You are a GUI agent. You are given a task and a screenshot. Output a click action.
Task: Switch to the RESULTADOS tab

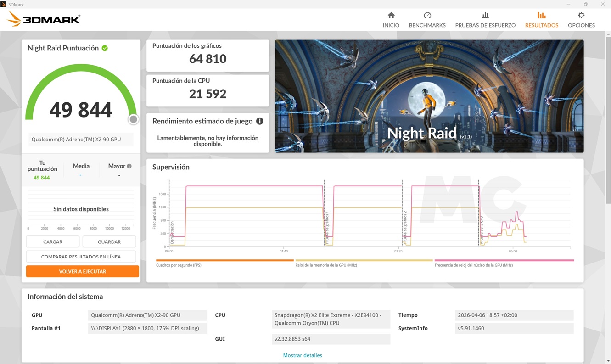click(542, 20)
